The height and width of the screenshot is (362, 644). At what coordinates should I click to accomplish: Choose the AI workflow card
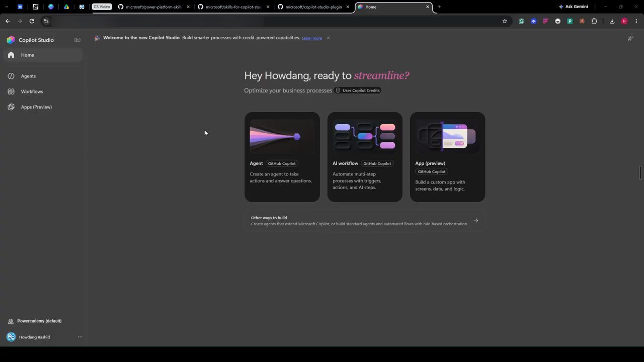[x=365, y=157]
